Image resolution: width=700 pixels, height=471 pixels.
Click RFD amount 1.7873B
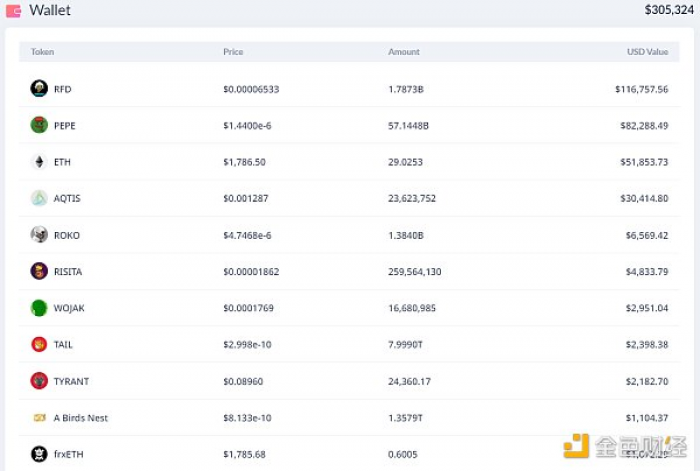click(406, 89)
